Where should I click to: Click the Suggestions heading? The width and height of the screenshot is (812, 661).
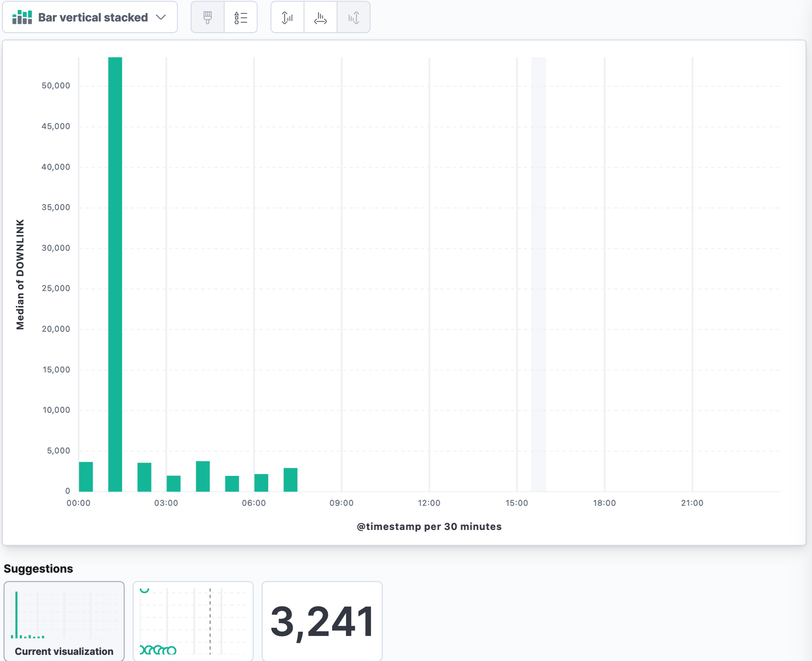(38, 568)
